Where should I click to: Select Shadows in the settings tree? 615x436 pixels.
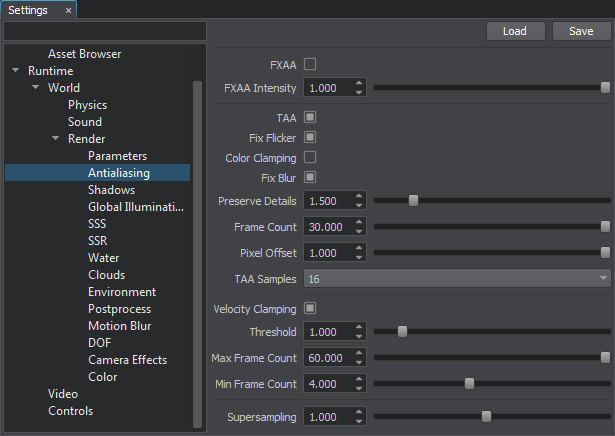coord(111,190)
